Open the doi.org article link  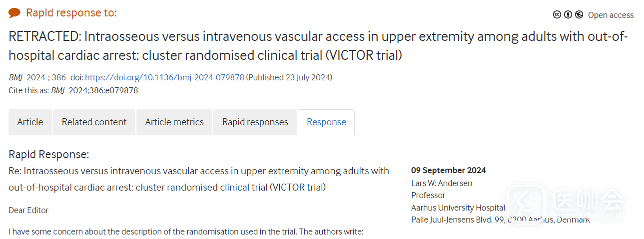point(164,77)
